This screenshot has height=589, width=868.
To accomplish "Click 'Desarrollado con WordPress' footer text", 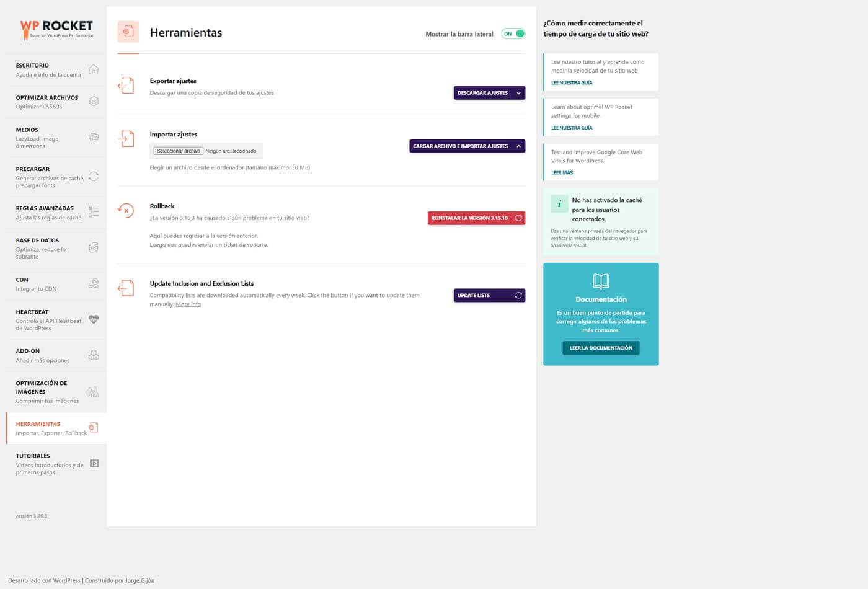I will pyautogui.click(x=45, y=580).
